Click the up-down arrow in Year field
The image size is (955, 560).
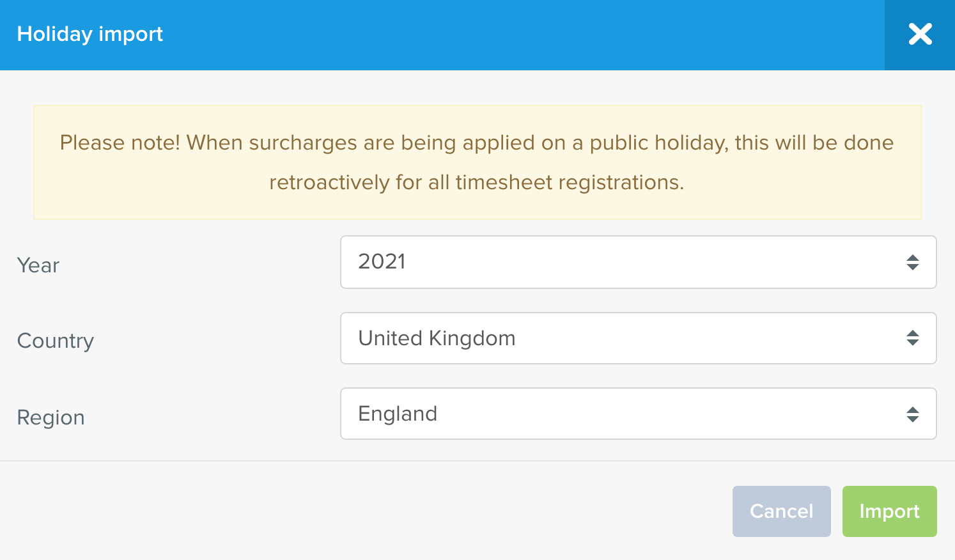[913, 262]
